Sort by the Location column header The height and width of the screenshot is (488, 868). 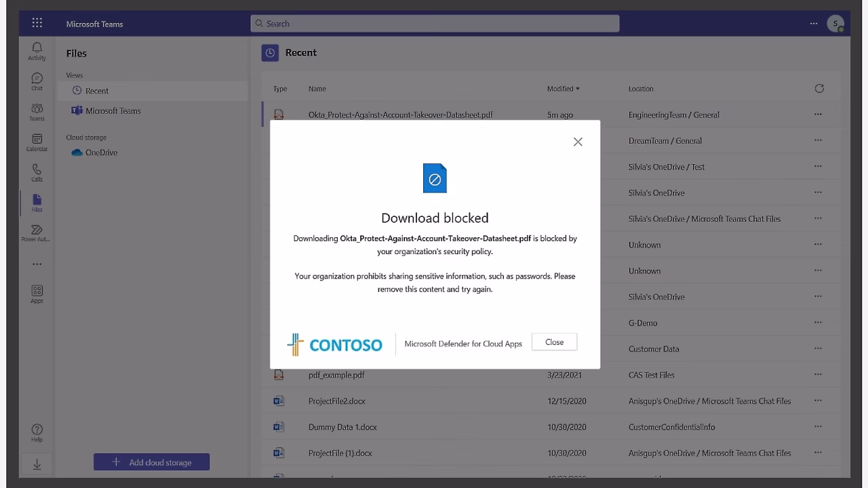click(641, 89)
